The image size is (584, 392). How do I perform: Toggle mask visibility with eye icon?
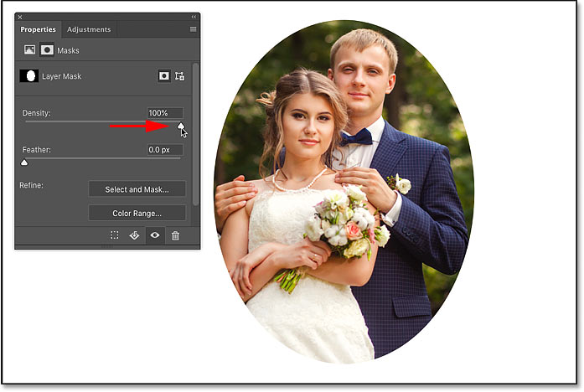coord(155,236)
